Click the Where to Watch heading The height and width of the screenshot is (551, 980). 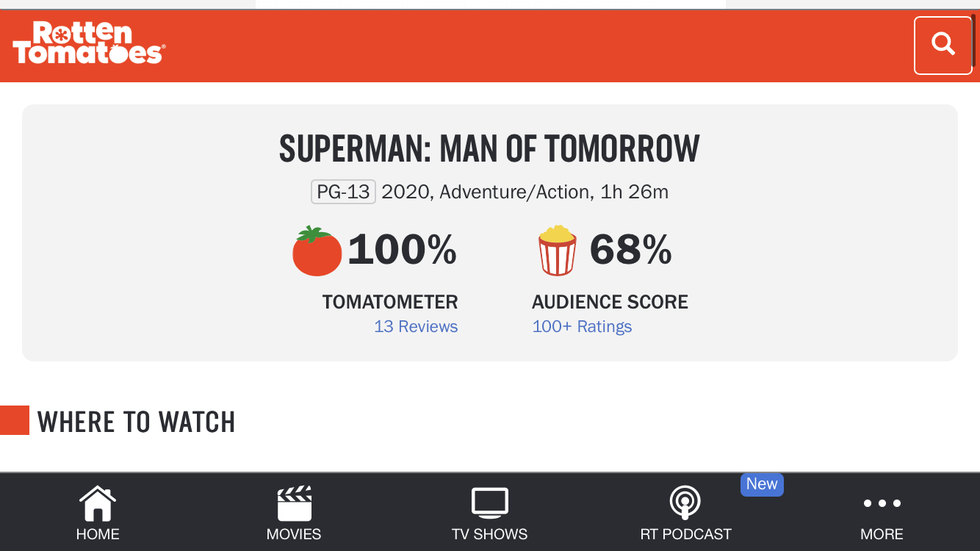pos(136,422)
